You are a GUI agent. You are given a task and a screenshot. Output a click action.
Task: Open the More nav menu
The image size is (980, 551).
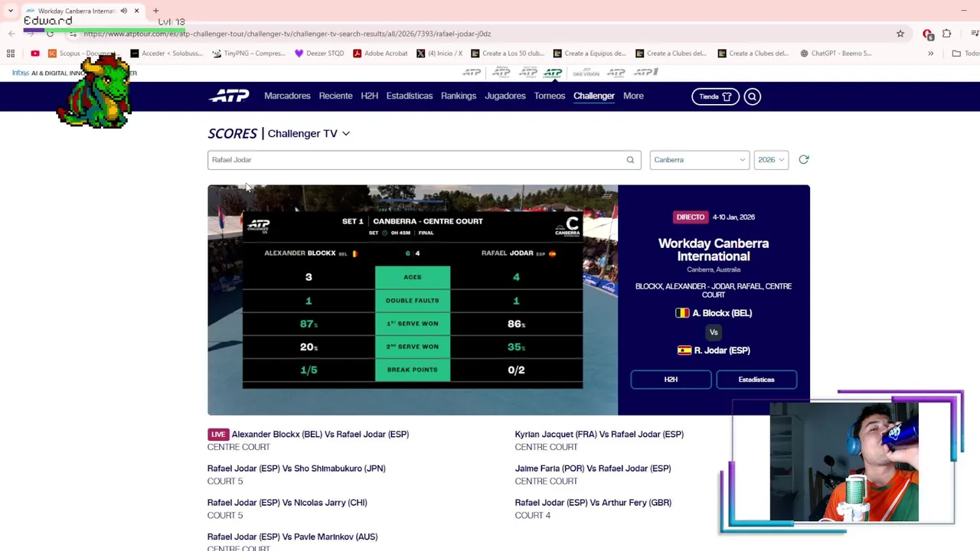pyautogui.click(x=633, y=96)
